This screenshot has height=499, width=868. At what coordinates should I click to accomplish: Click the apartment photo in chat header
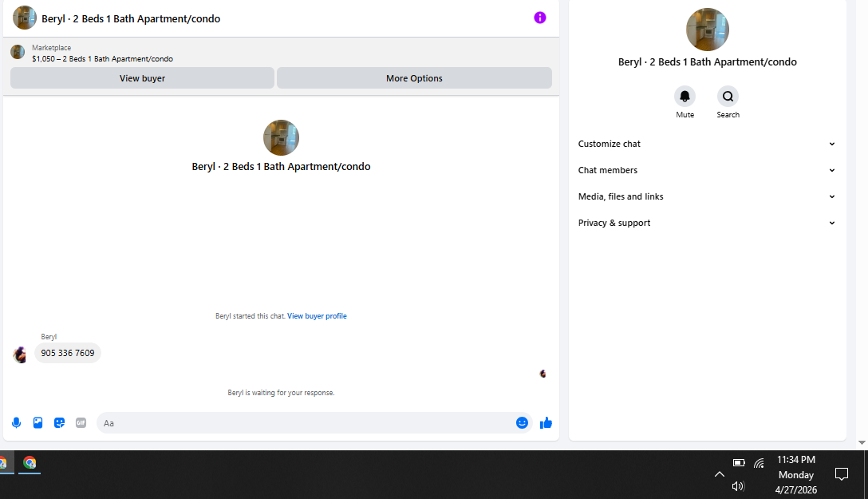point(25,18)
